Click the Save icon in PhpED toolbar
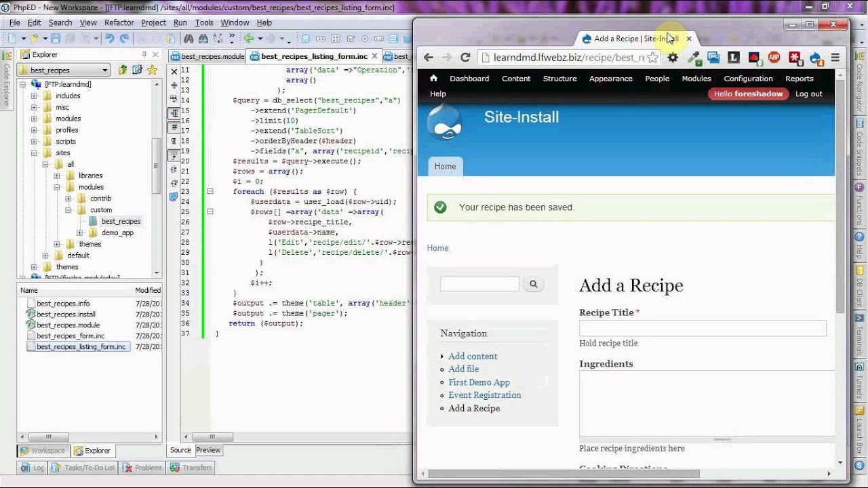 (57, 39)
